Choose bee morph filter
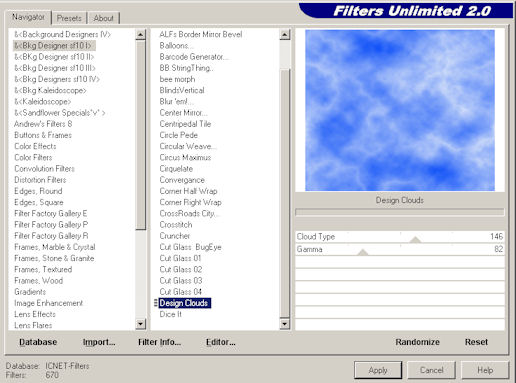Screen dimensions: 516x383 tap(177, 79)
